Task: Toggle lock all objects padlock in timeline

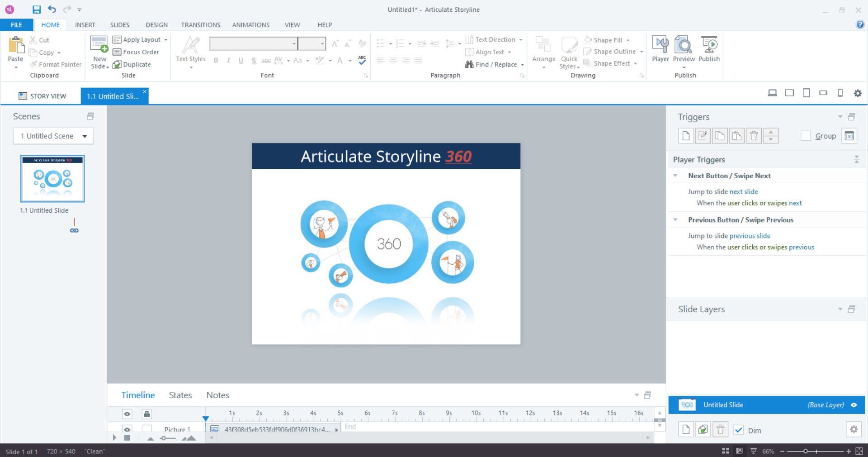Action: [146, 414]
